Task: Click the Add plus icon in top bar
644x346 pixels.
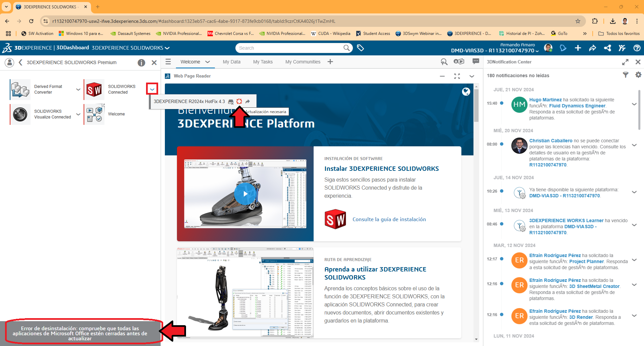Action: (578, 48)
